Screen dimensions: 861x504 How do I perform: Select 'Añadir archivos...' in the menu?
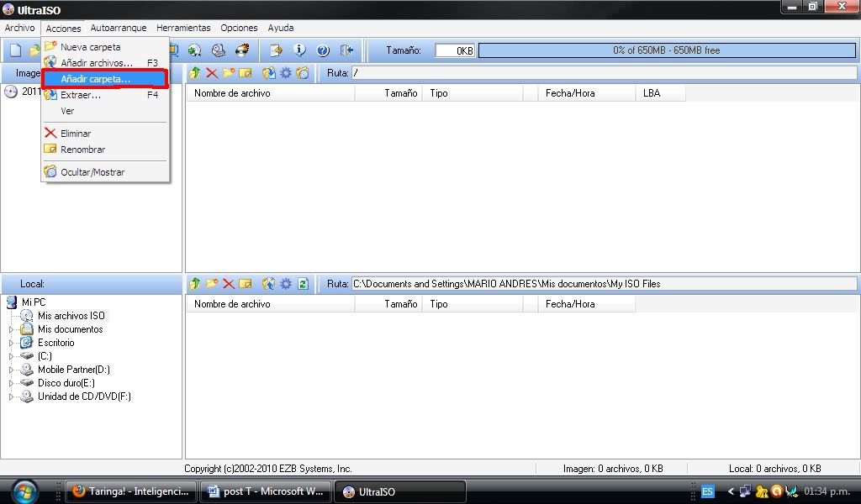click(x=105, y=63)
